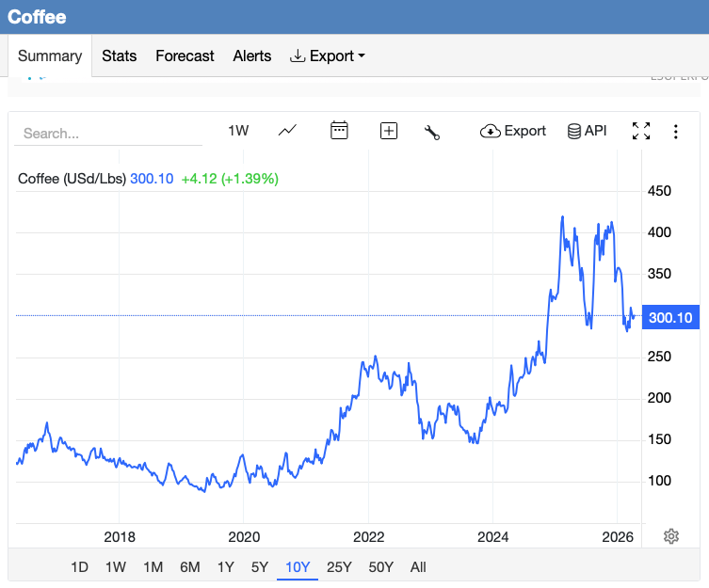Click the Coffee (USd/Lbs) series legend
This screenshot has width=709, height=588.
click(x=72, y=179)
